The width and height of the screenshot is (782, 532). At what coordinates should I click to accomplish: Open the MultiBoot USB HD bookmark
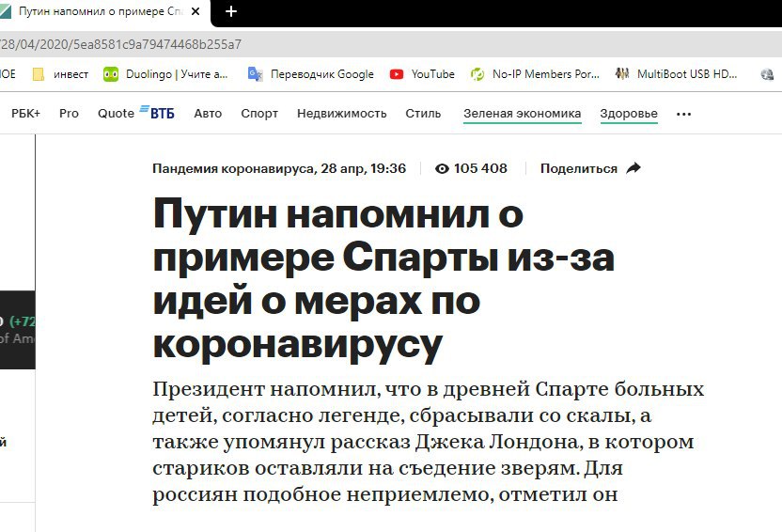pyautogui.click(x=676, y=74)
